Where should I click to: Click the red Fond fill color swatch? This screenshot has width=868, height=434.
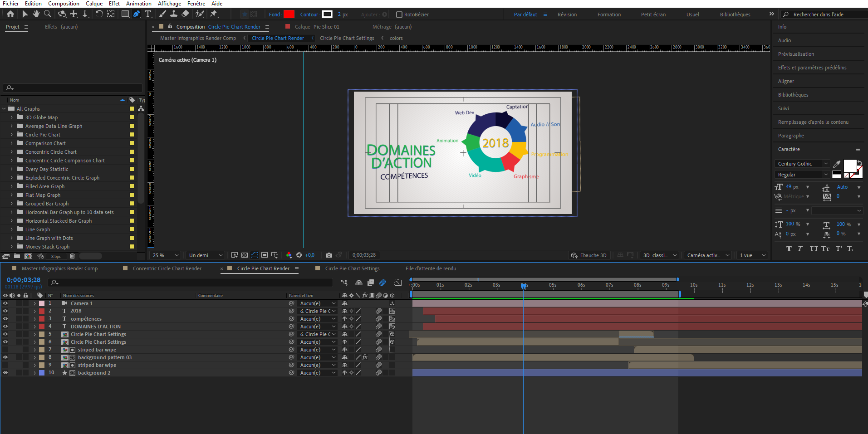[289, 15]
